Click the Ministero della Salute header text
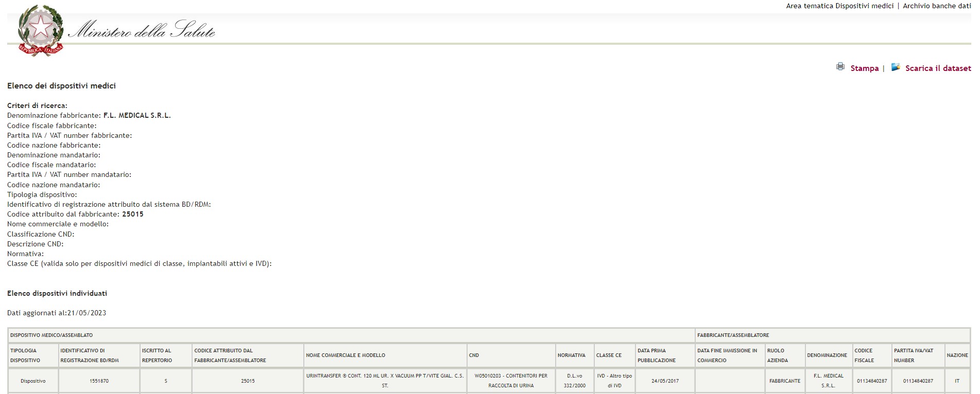Viewport: 980px width, 394px height. (142, 32)
